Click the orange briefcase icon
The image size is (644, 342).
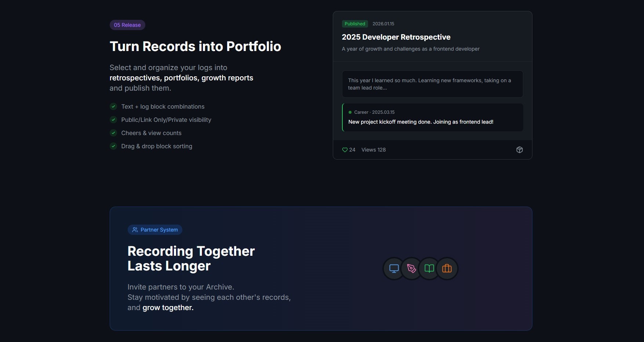coord(447,268)
